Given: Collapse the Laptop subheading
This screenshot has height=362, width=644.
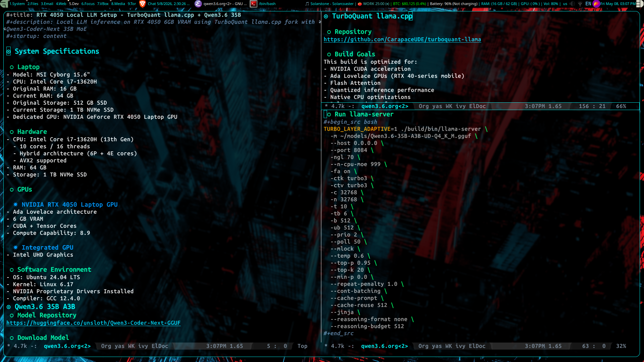Looking at the screenshot, I should pyautogui.click(x=28, y=67).
